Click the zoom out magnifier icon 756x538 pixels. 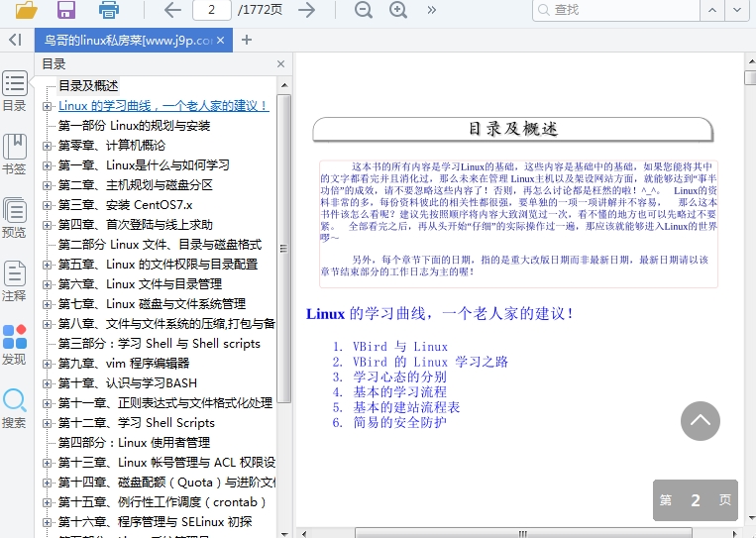click(x=364, y=11)
